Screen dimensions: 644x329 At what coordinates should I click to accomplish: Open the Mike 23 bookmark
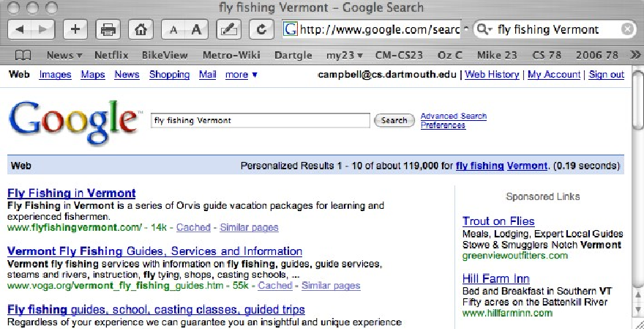(497, 55)
